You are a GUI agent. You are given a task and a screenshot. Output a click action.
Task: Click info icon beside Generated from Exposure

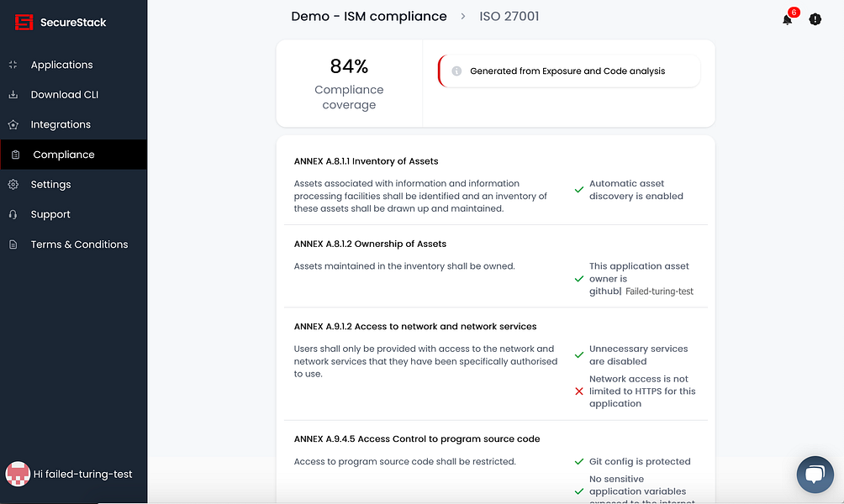tap(456, 71)
